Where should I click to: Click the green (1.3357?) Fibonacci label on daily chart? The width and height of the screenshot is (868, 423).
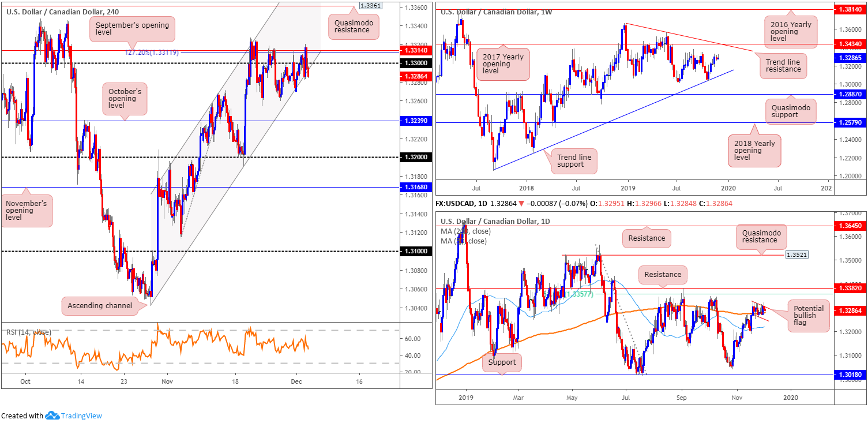coord(580,294)
